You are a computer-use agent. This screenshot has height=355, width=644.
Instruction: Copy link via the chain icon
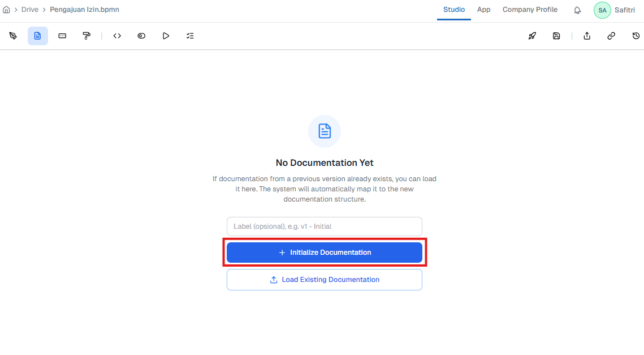click(x=611, y=36)
